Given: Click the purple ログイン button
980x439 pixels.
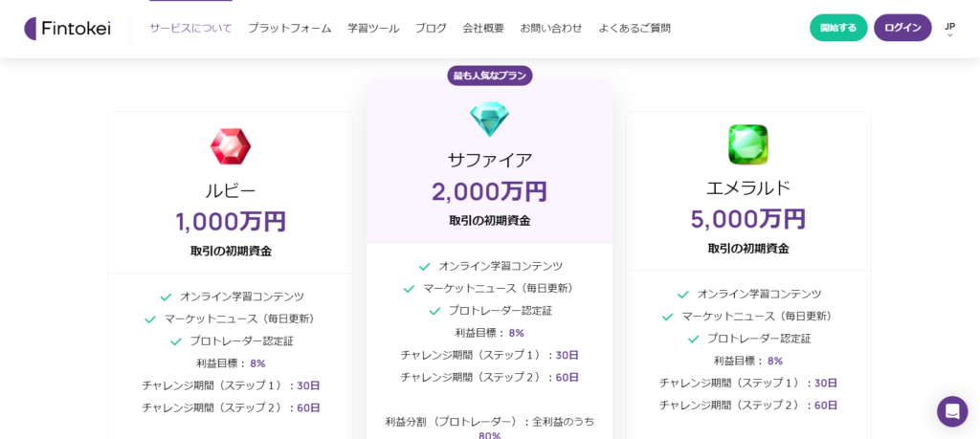Looking at the screenshot, I should (902, 28).
